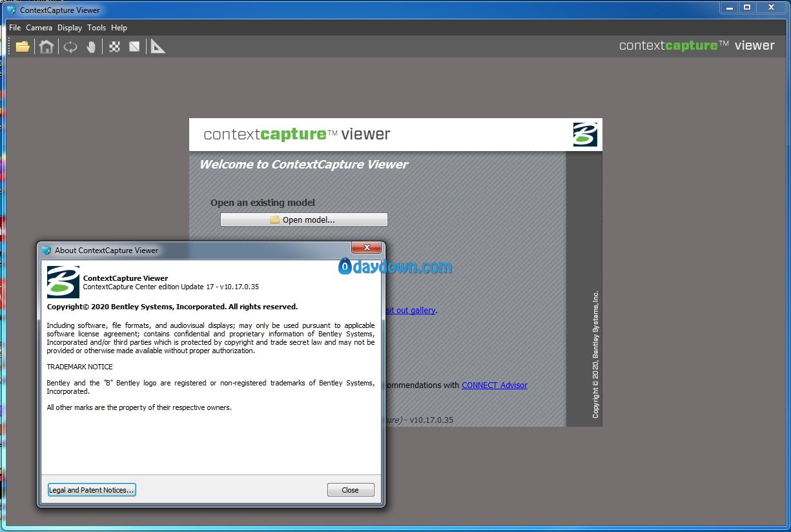The width and height of the screenshot is (791, 532).
Task: Click the "Including software, file formats" paragraph
Action: coord(211,338)
